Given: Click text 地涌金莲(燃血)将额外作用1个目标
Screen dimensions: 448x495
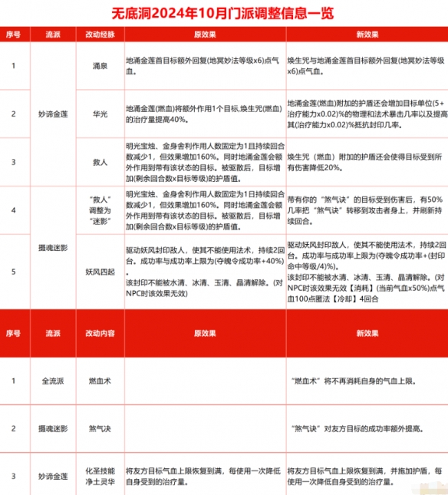Looking at the screenshot, I should 204,114.
